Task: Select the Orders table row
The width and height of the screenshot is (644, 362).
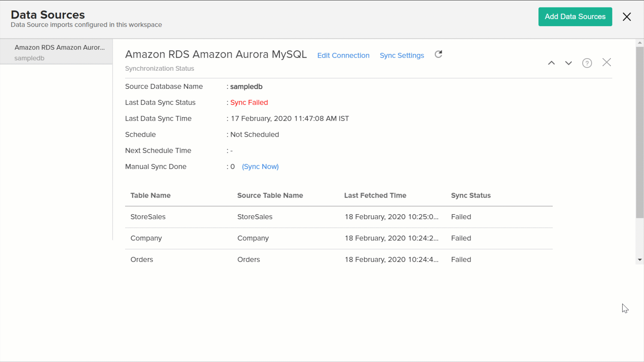Action: 142,260
